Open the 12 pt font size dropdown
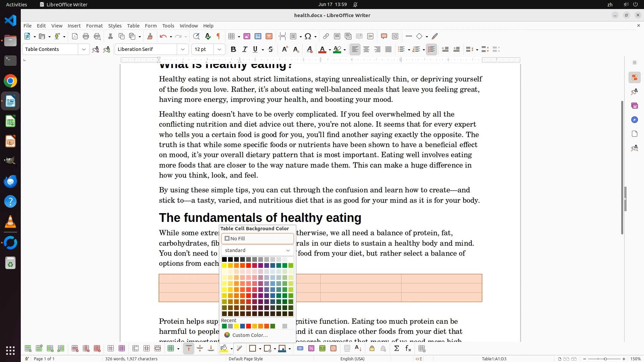This screenshot has width=644, height=362. point(219,50)
